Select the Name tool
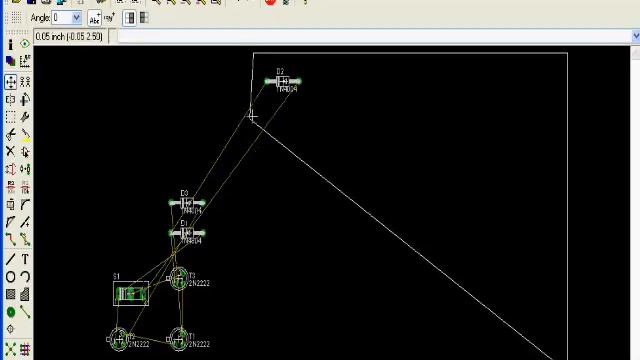Viewport: 640px width, 360px height. tap(10, 187)
